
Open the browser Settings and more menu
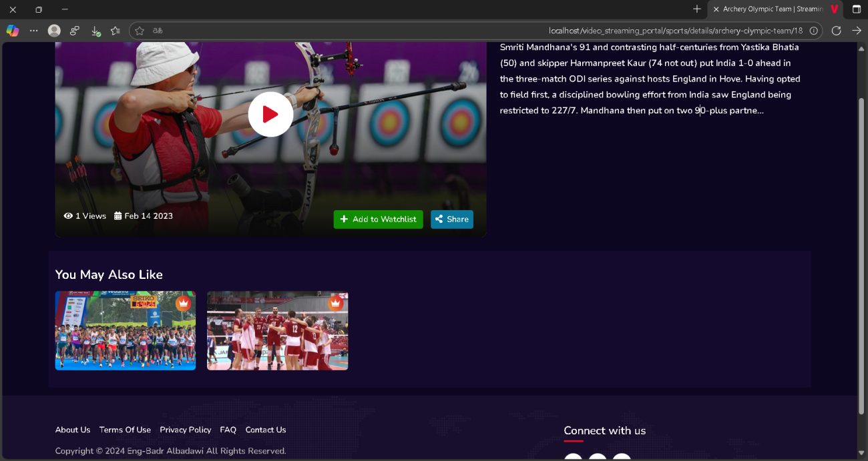[x=33, y=31]
